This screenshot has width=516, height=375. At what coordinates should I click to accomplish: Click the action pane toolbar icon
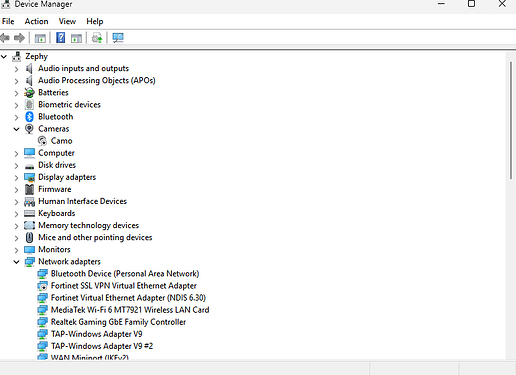point(76,38)
